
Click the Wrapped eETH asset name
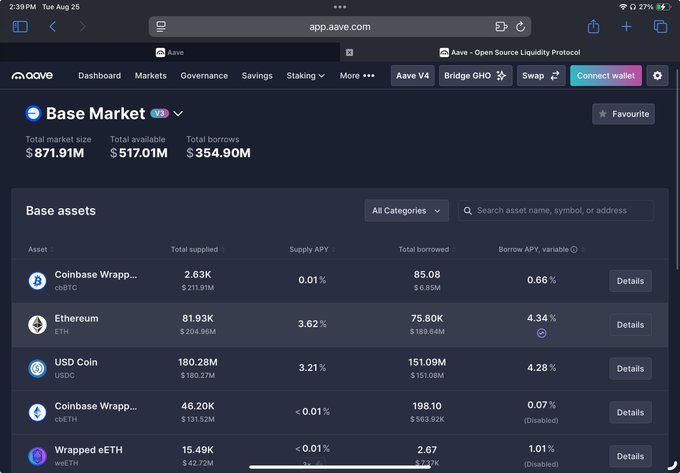pos(88,450)
